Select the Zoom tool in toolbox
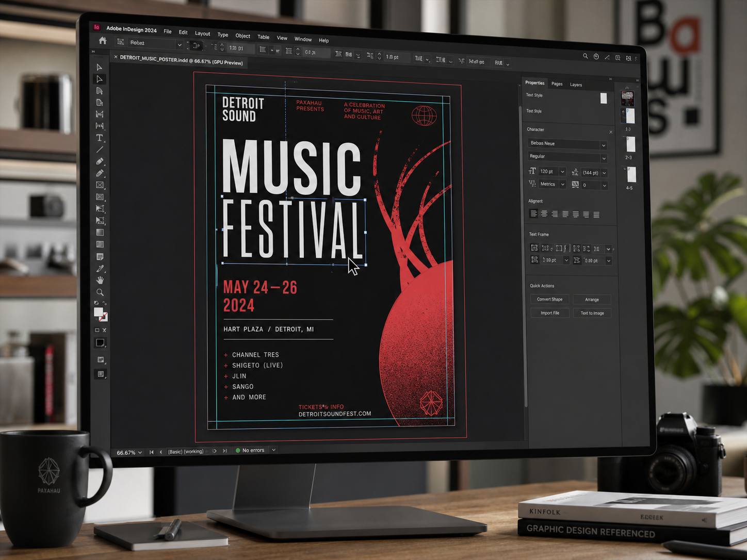 pyautogui.click(x=100, y=292)
